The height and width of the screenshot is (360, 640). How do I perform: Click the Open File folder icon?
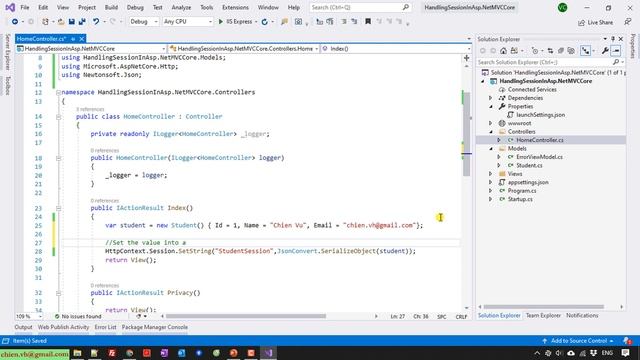[x=61, y=22]
